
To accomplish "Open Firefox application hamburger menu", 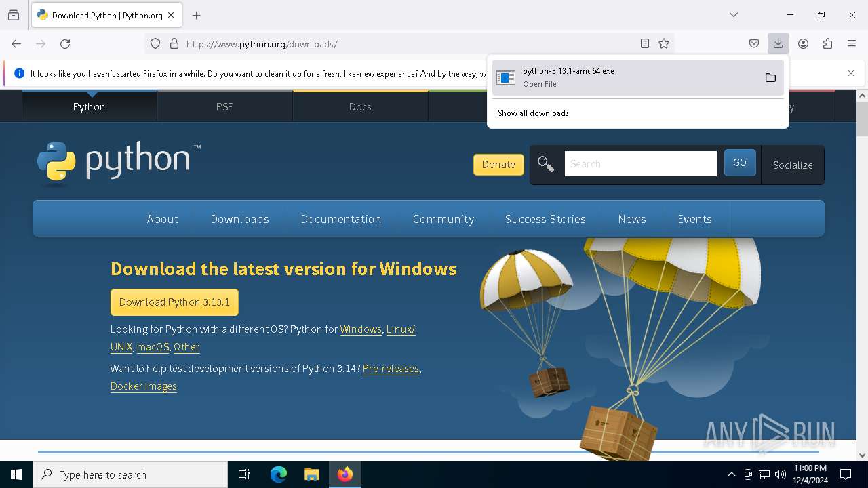I will click(x=852, y=44).
